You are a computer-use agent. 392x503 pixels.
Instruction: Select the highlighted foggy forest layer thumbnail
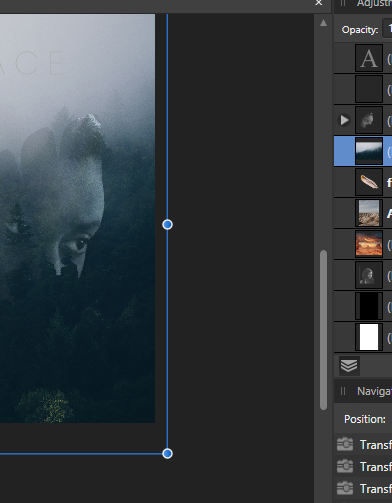[x=369, y=151]
